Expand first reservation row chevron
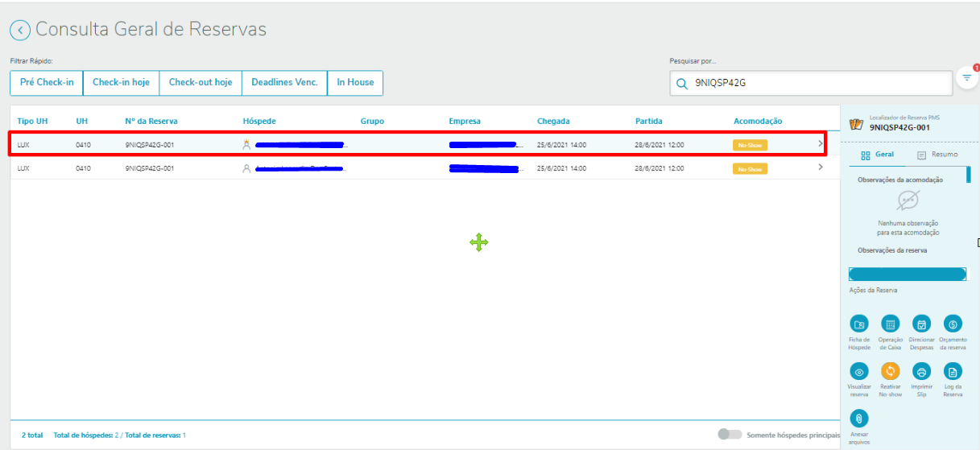 821,144
